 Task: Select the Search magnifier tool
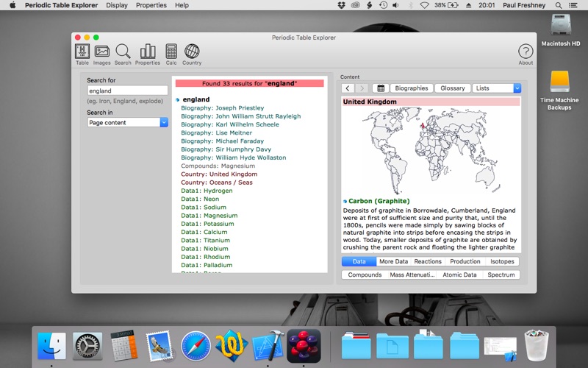click(123, 53)
